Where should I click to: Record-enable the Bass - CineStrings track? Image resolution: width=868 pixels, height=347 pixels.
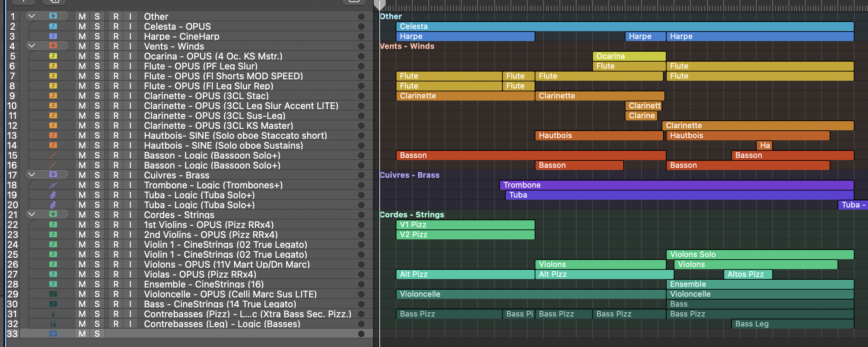[x=116, y=304]
